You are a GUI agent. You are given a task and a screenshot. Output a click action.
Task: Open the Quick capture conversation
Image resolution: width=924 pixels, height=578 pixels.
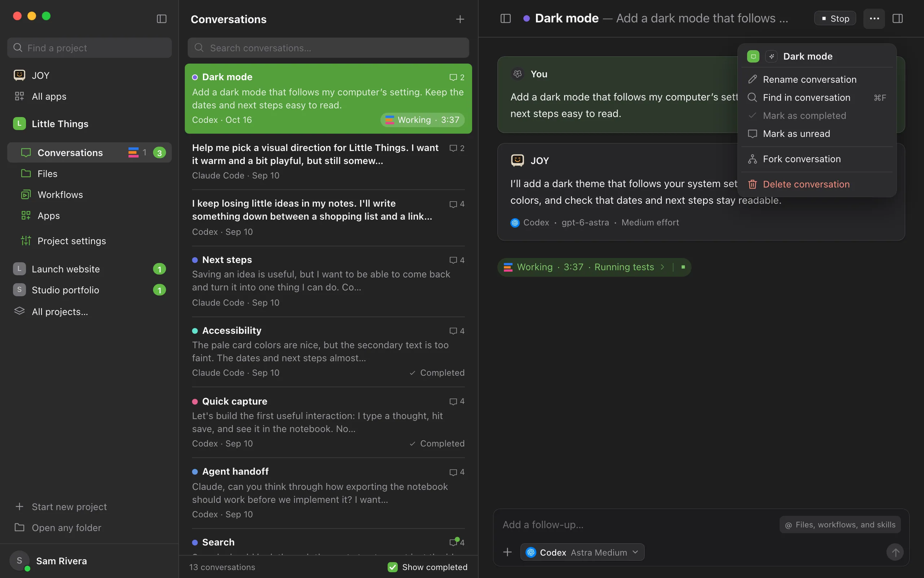point(328,422)
